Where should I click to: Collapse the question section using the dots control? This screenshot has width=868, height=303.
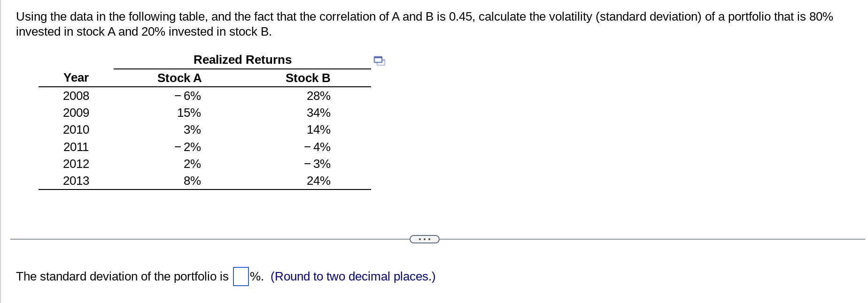(424, 239)
